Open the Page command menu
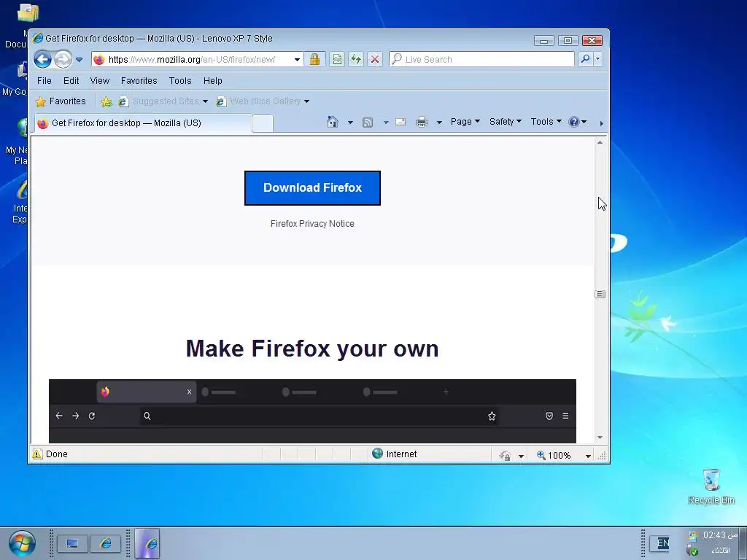The height and width of the screenshot is (560, 747). 465,122
